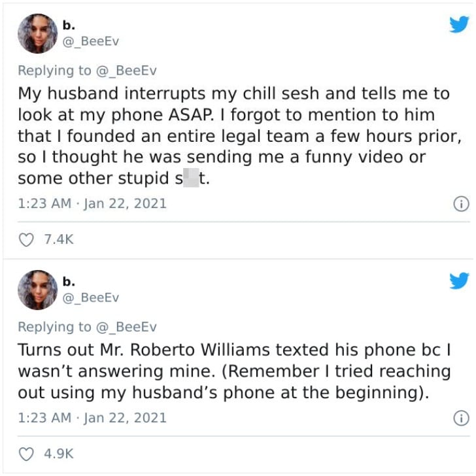
Task: Like the tweet about husband interrupting chill sesh
Action: (x=26, y=240)
